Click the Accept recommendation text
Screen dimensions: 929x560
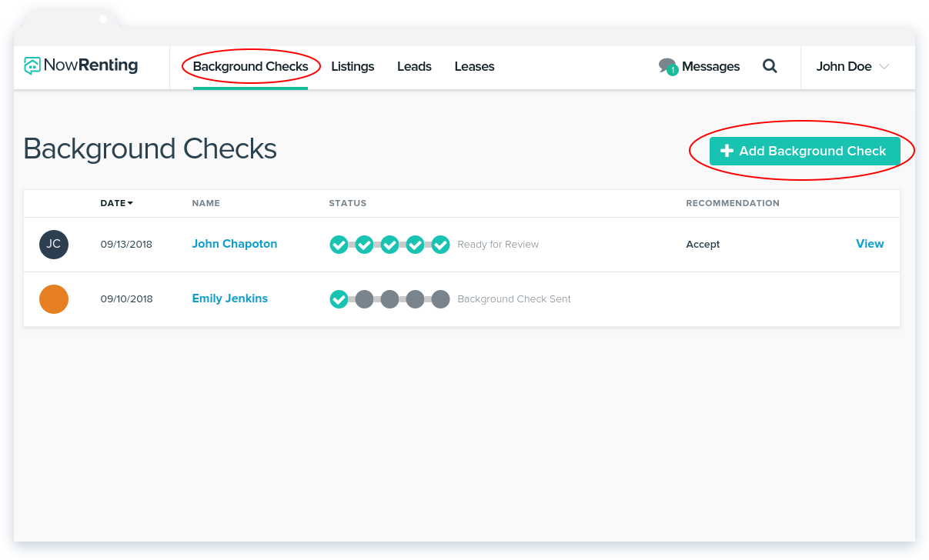(x=703, y=245)
